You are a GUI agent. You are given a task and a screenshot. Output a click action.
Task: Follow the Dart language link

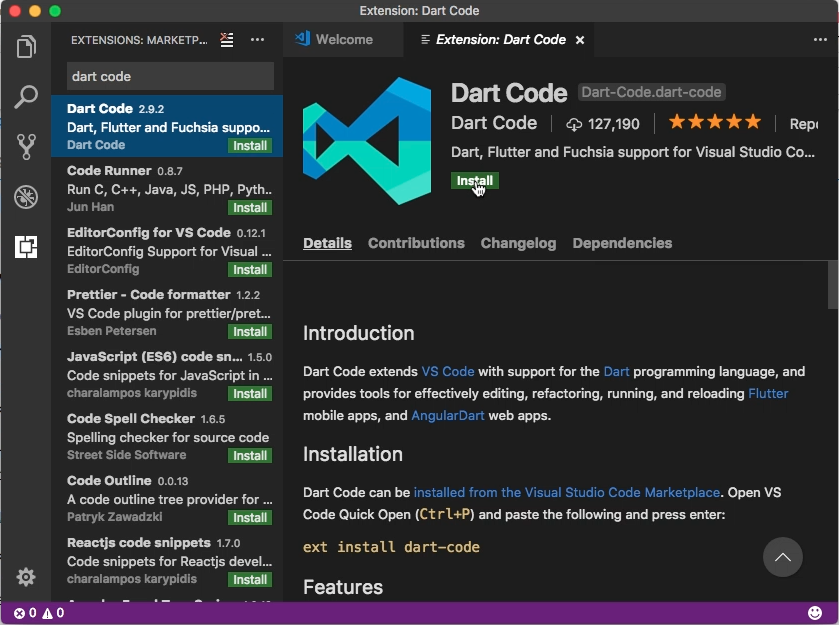pyautogui.click(x=616, y=371)
